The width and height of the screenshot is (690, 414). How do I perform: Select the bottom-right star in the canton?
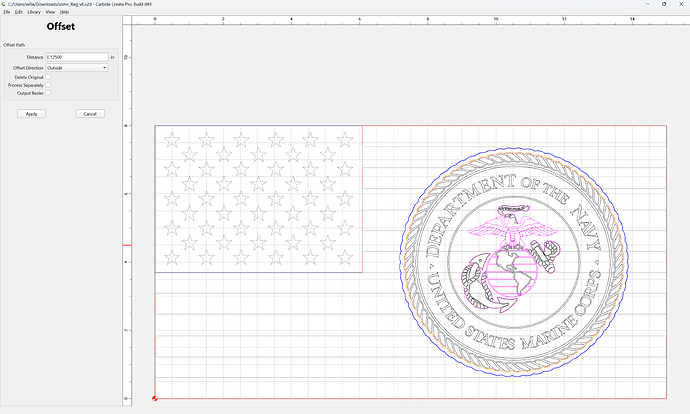[x=345, y=258]
